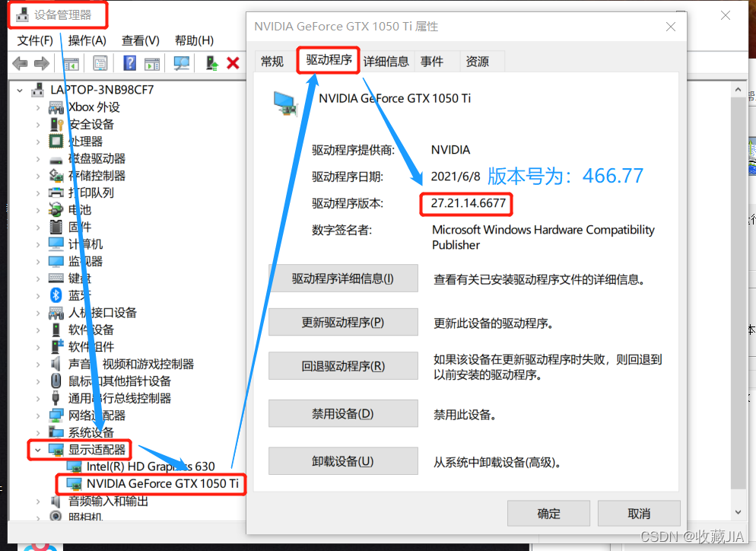The height and width of the screenshot is (551, 756).
Task: Click the 电池 battery icon
Action: pyautogui.click(x=56, y=209)
